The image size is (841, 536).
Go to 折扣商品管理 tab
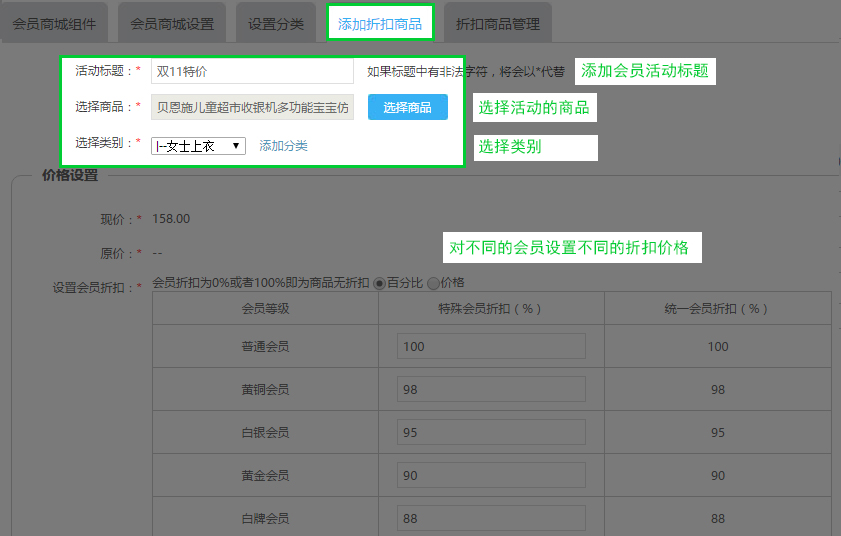coord(497,23)
